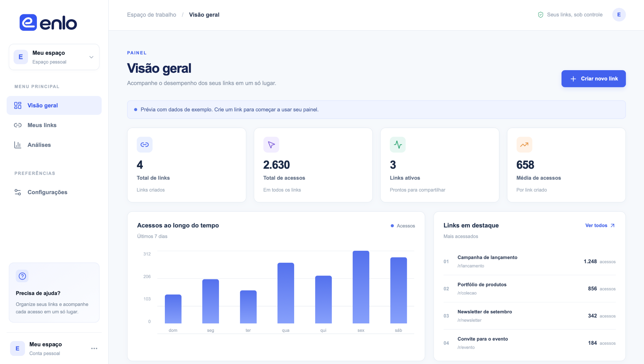Expand the Meu espaço workspace selector
Viewport: 644px width, 364px height.
pyautogui.click(x=54, y=57)
